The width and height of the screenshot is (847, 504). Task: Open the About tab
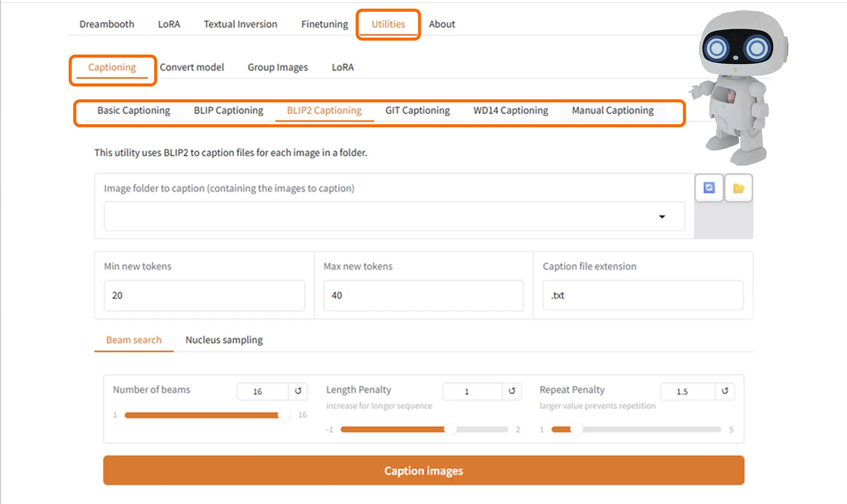(x=441, y=24)
